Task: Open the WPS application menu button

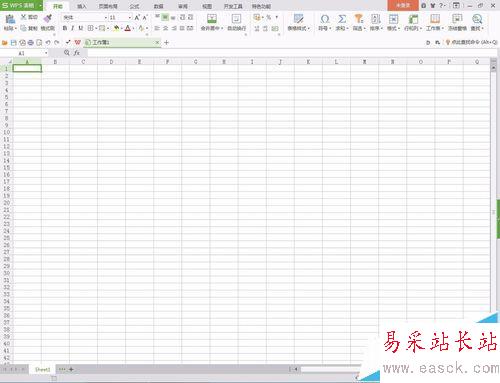Action: click(x=21, y=6)
